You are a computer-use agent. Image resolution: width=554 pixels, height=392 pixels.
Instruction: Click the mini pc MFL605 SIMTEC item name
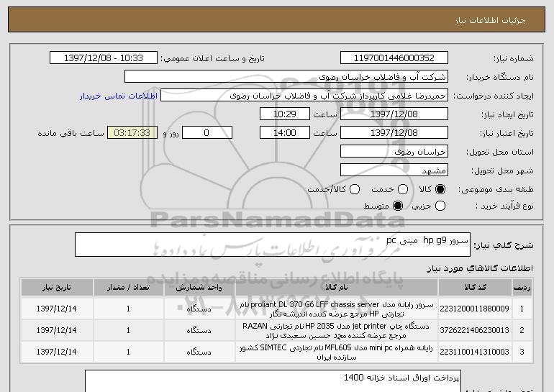coord(337,352)
